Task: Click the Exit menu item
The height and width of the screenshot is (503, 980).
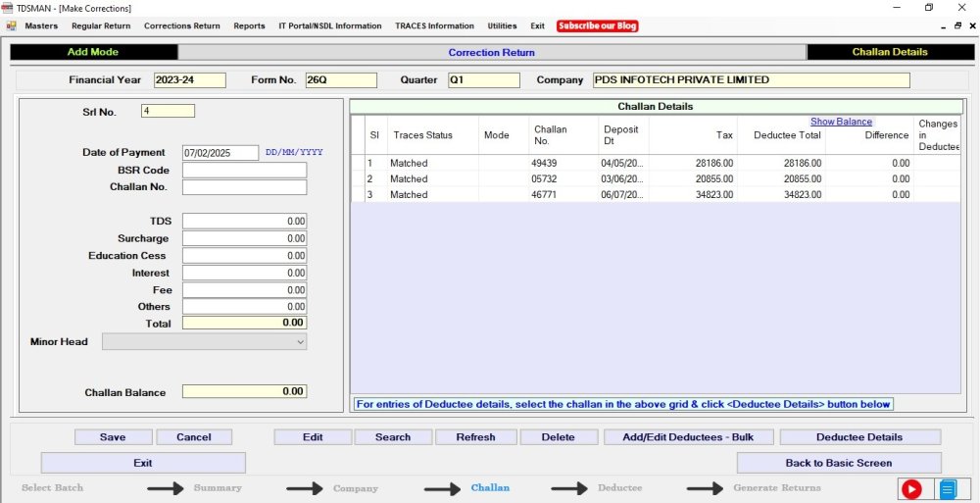Action: tap(537, 26)
